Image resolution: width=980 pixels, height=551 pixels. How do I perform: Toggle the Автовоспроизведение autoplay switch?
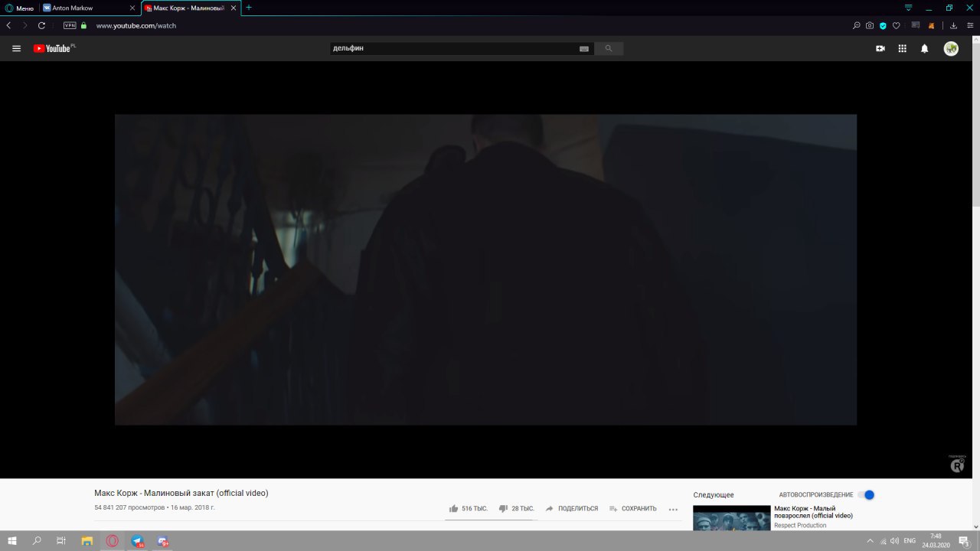[x=866, y=494]
